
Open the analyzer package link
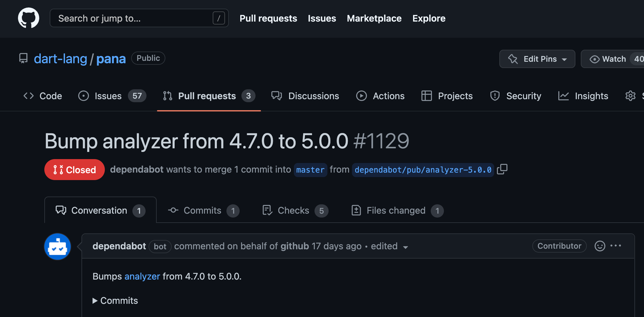[x=142, y=276]
